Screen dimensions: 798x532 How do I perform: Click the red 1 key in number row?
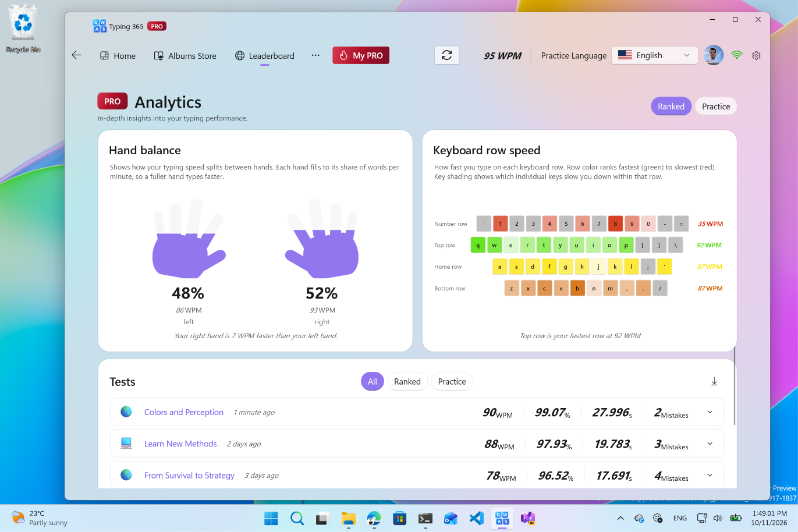click(500, 224)
